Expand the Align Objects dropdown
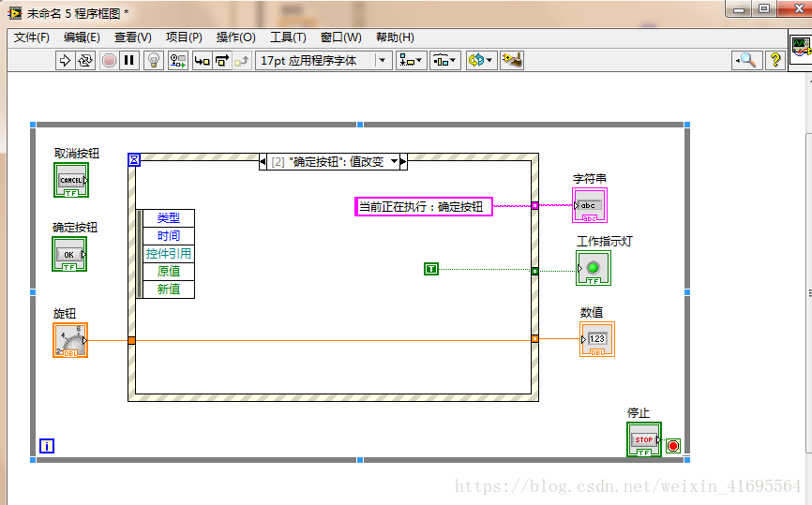The height and width of the screenshot is (505, 812). 411,60
